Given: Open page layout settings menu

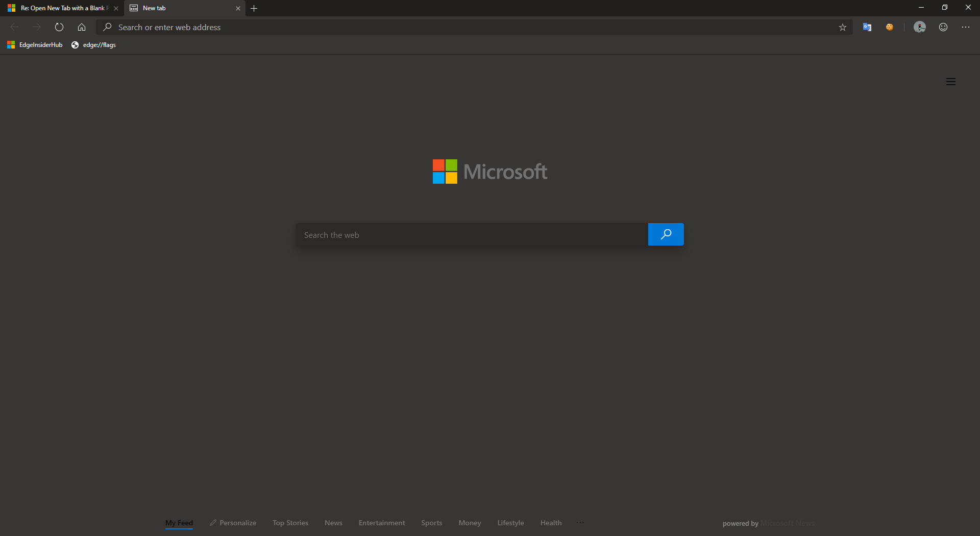Looking at the screenshot, I should [x=951, y=81].
